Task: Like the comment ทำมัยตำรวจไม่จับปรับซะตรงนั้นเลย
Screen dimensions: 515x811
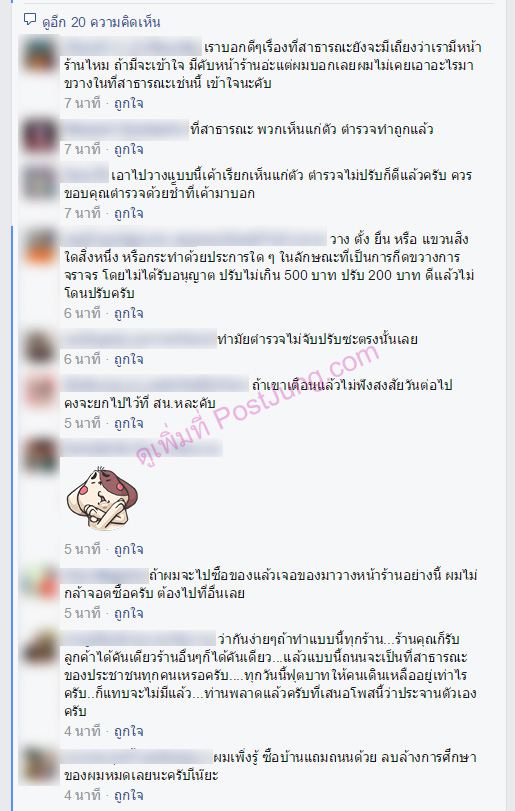Action: tap(129, 359)
